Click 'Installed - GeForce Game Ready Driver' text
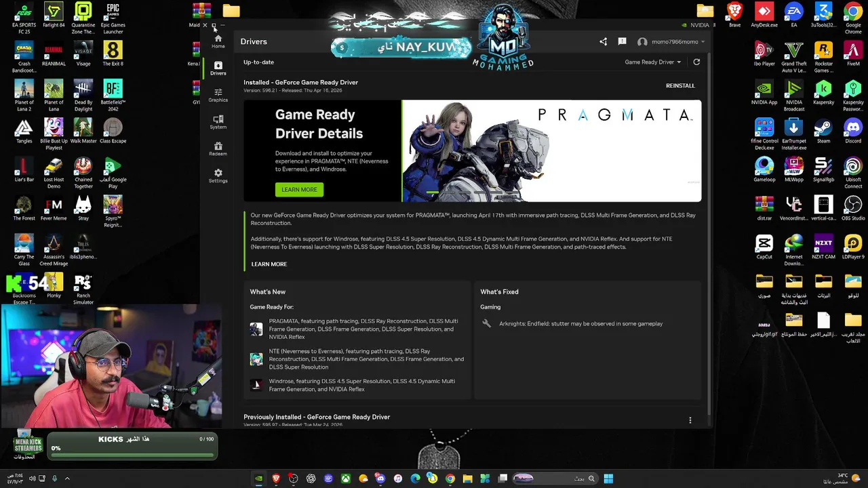The width and height of the screenshot is (868, 488). [300, 82]
